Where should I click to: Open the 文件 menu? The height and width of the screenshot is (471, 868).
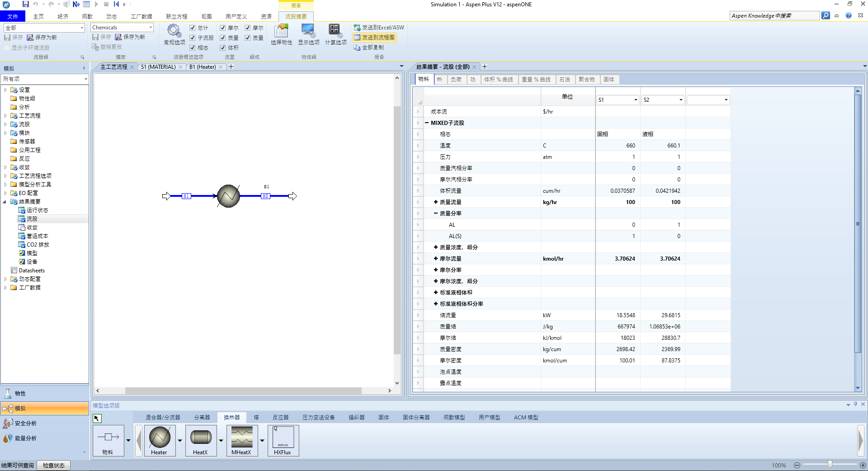pyautogui.click(x=13, y=17)
